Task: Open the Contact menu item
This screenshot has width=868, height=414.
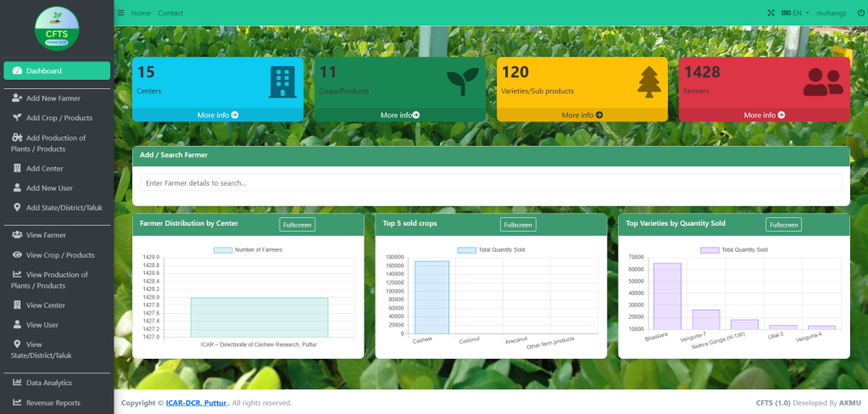Action: click(170, 14)
